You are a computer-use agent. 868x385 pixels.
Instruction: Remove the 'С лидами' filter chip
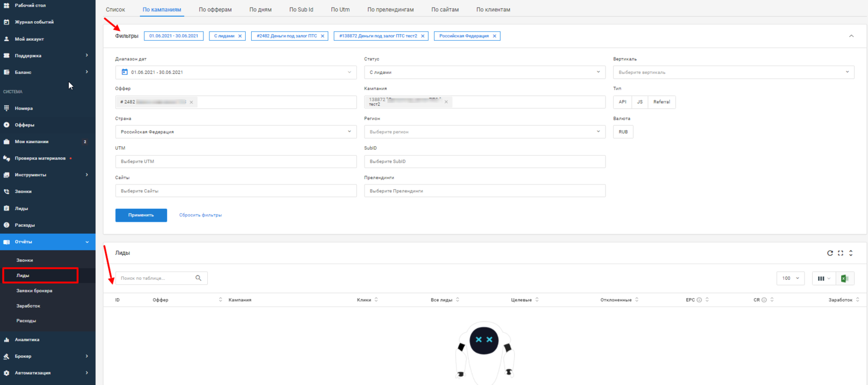240,36
